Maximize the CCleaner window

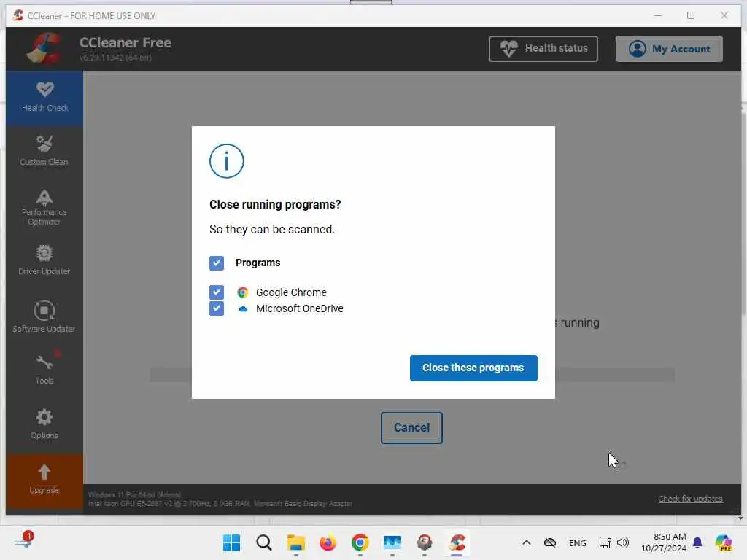[x=691, y=15]
